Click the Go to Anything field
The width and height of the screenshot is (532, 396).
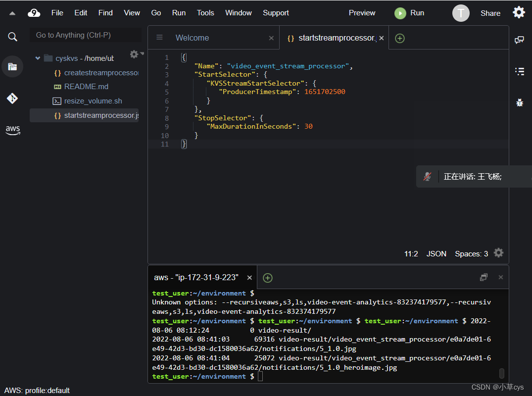coord(86,35)
